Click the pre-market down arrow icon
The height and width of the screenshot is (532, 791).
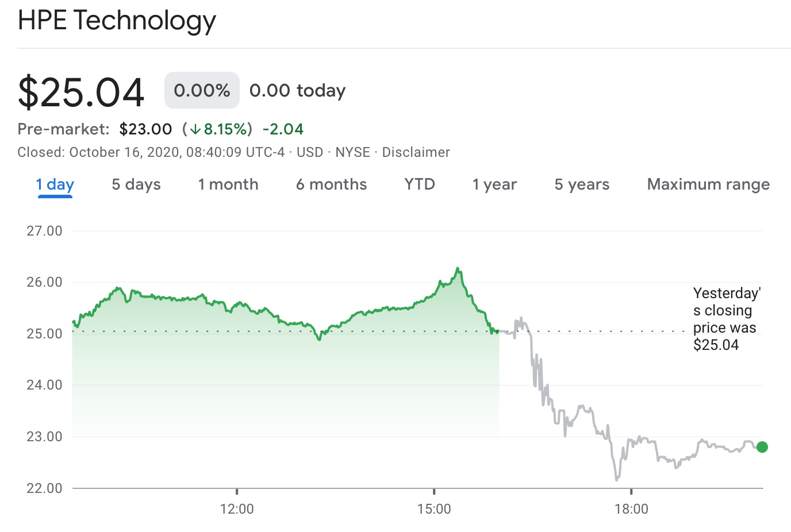pyautogui.click(x=195, y=129)
